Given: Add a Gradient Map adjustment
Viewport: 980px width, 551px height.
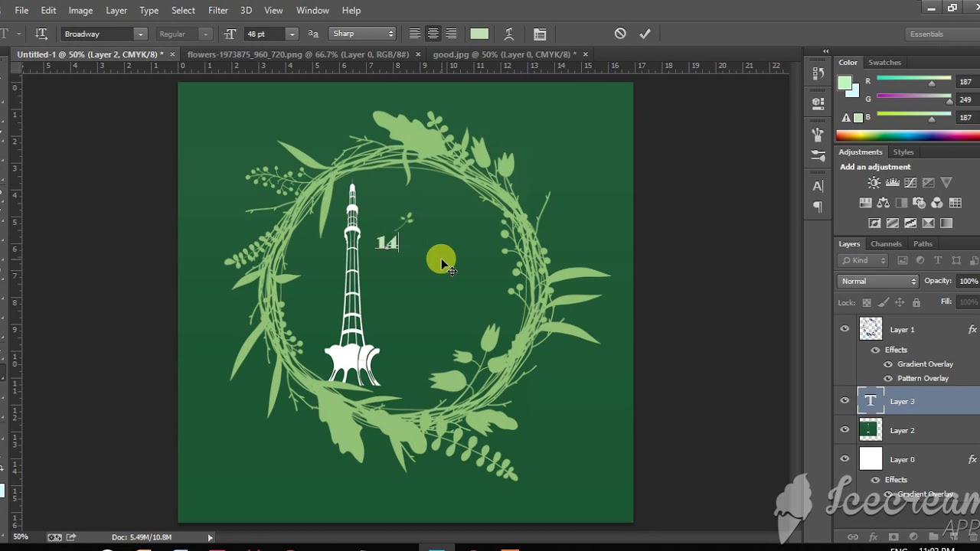Looking at the screenshot, I should (946, 223).
